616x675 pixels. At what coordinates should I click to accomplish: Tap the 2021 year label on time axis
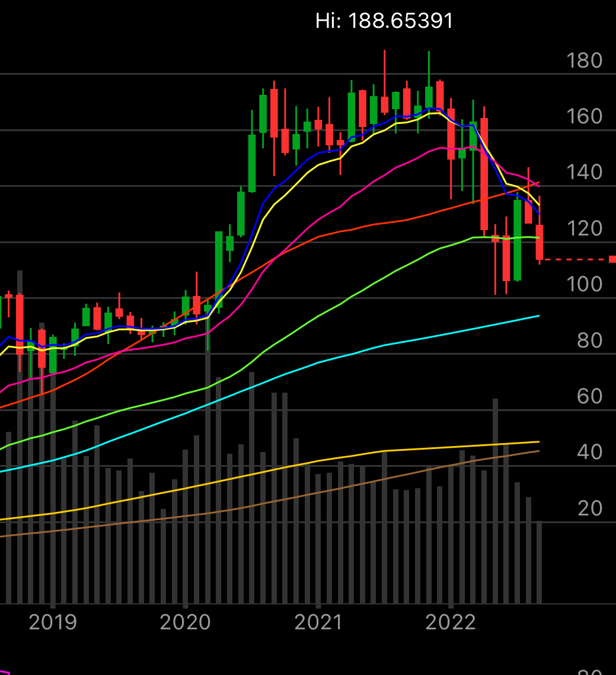318,622
